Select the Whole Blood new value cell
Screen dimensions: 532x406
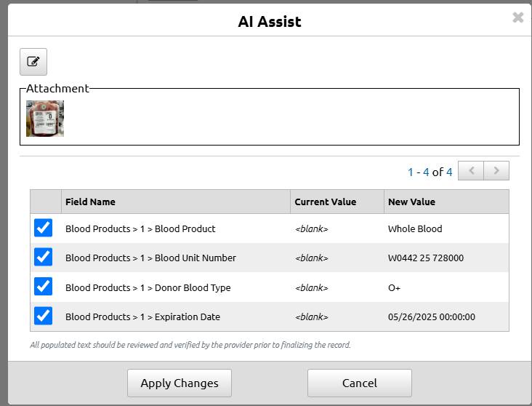[x=415, y=228]
